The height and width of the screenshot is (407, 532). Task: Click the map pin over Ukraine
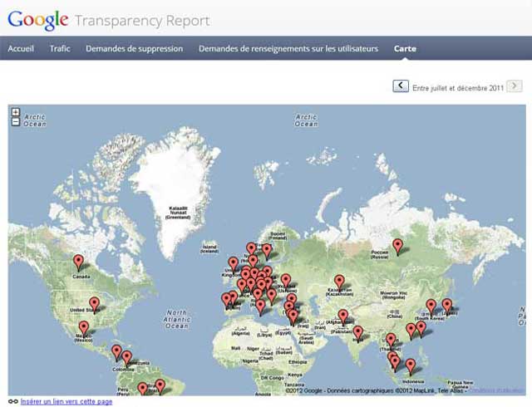286,282
